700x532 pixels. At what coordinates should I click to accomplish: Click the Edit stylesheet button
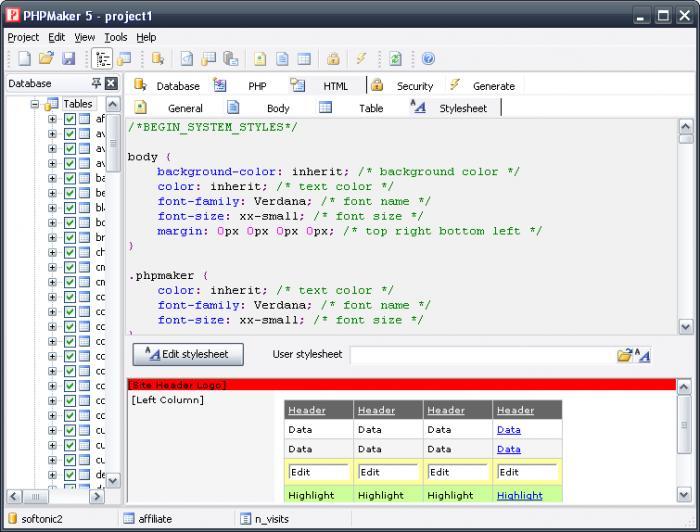tap(188, 354)
